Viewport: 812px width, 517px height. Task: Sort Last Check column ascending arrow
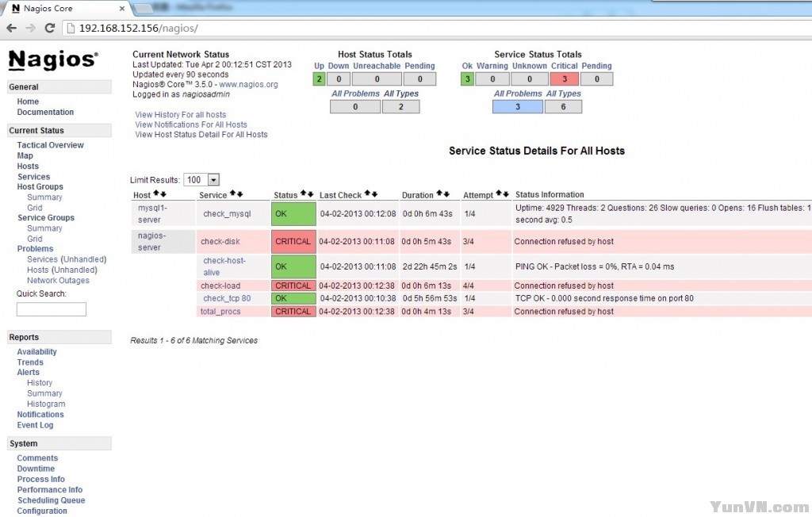(x=368, y=193)
